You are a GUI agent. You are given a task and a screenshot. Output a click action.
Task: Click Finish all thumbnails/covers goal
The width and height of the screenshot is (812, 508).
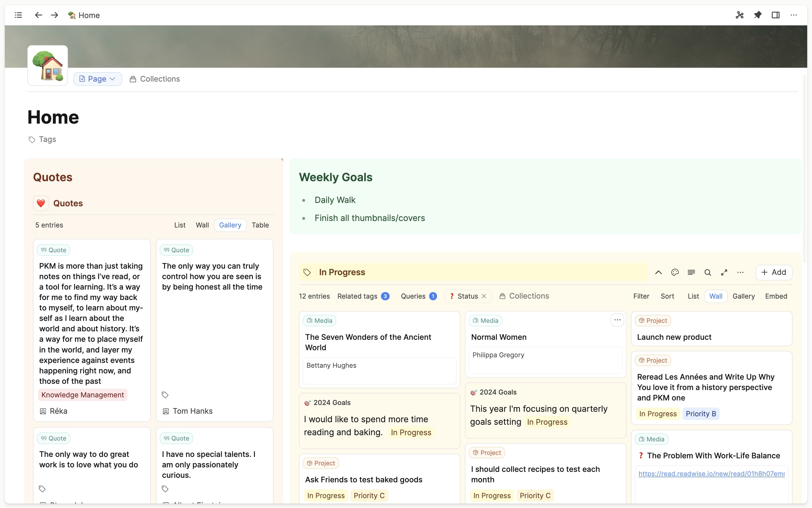370,218
